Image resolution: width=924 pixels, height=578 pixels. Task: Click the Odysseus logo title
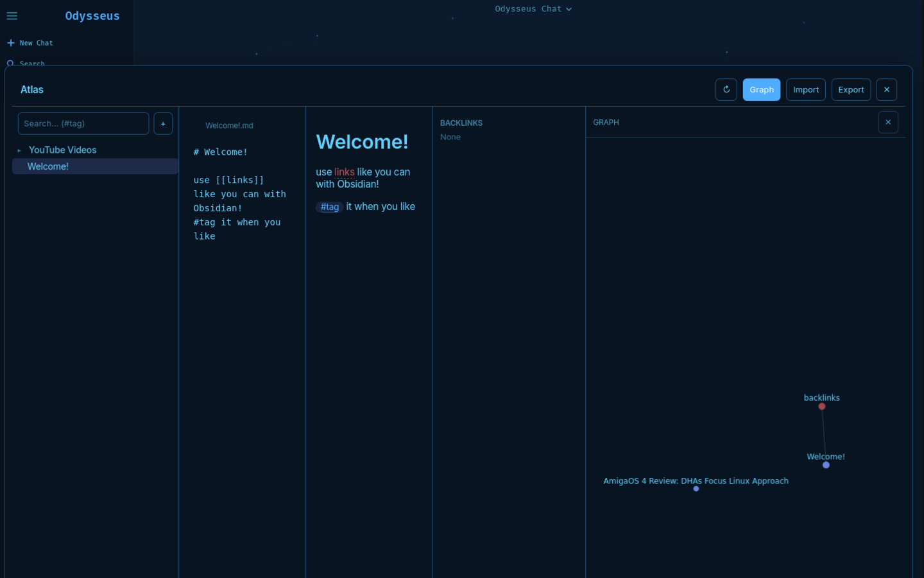(x=92, y=16)
